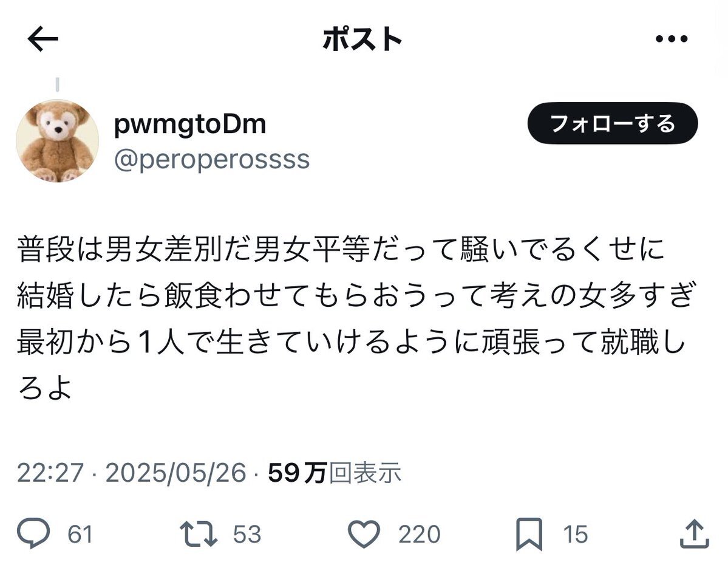Tap the ポスト header title

(362, 39)
